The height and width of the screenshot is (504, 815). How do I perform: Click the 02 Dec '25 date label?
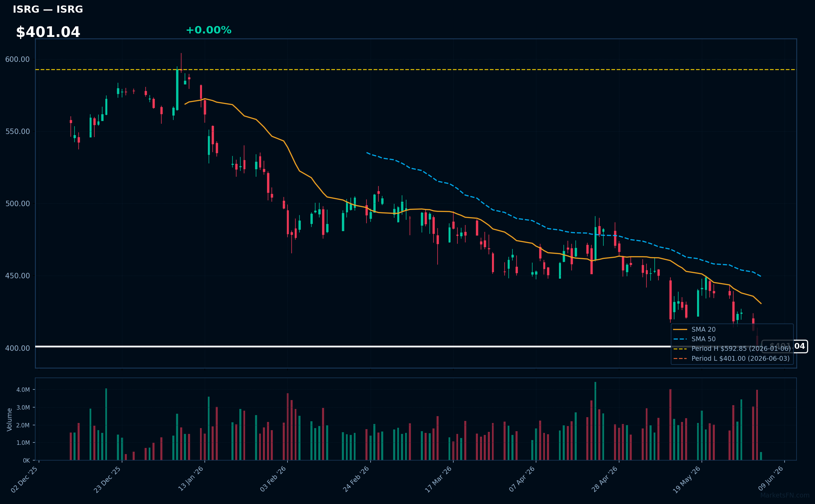point(25,479)
